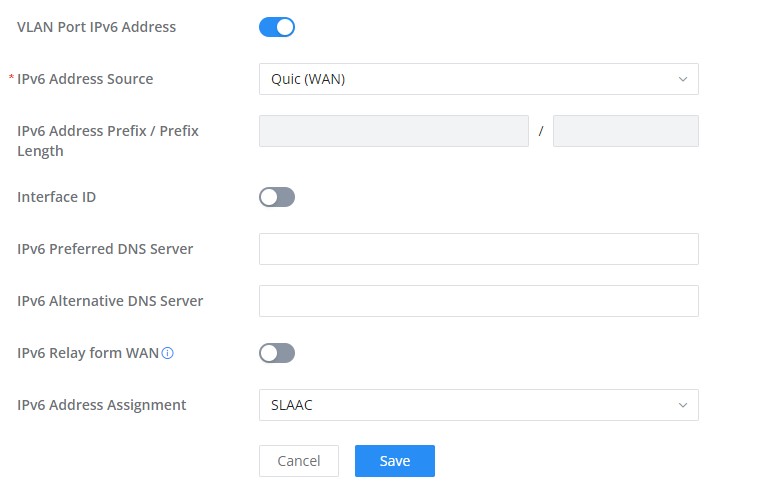This screenshot has width=775, height=485.
Task: Click the IPv6 Alternative DNS Server label
Action: pyautogui.click(x=110, y=301)
